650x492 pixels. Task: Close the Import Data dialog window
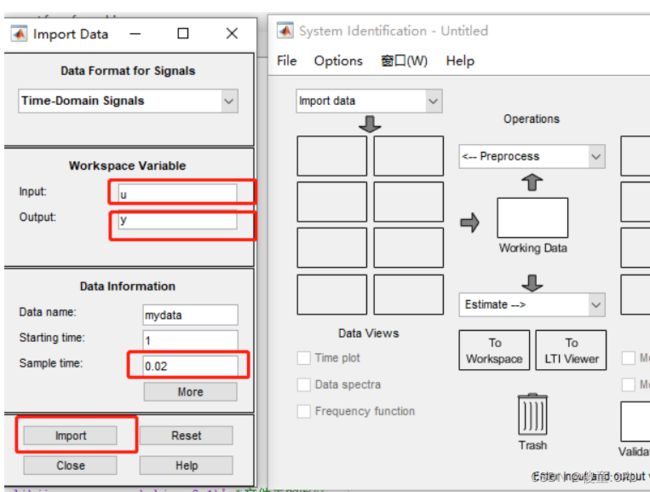(x=232, y=34)
